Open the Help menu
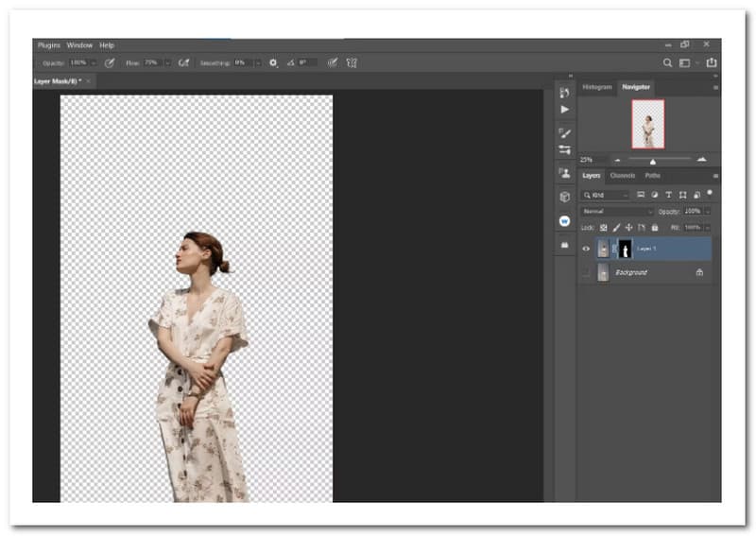This screenshot has width=756, height=536. [x=107, y=45]
